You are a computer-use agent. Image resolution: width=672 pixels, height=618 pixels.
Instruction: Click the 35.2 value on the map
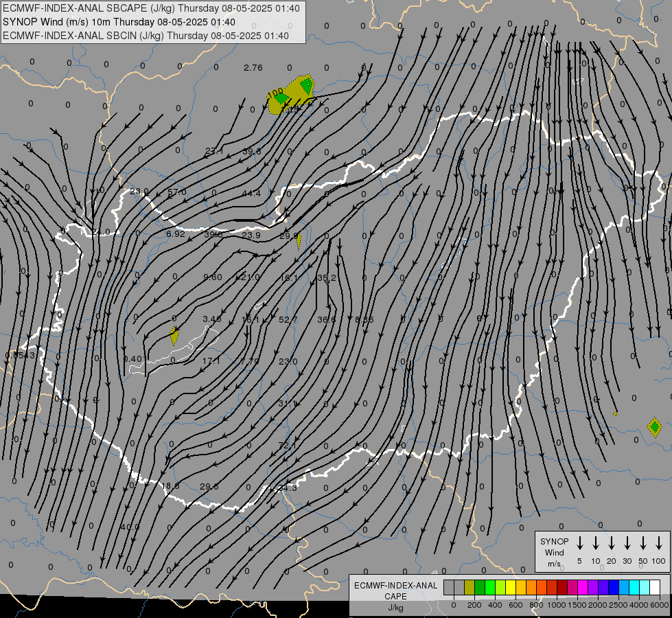pyautogui.click(x=327, y=277)
